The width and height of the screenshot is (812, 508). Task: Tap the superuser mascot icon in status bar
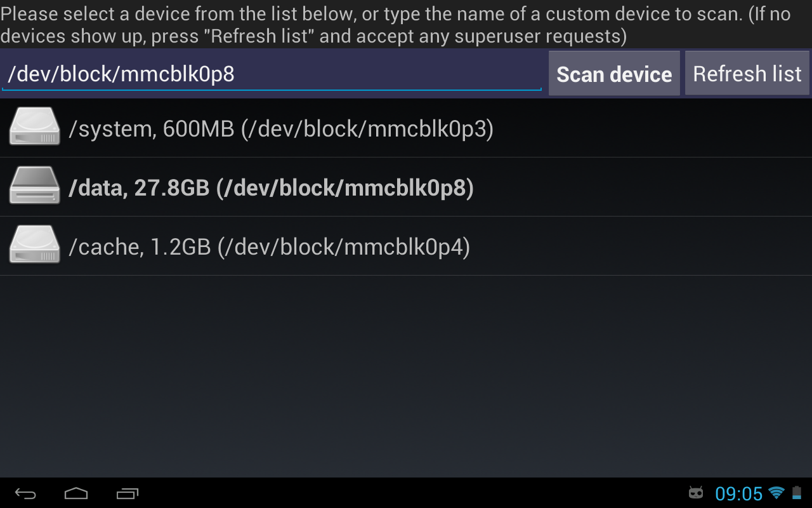[696, 493]
